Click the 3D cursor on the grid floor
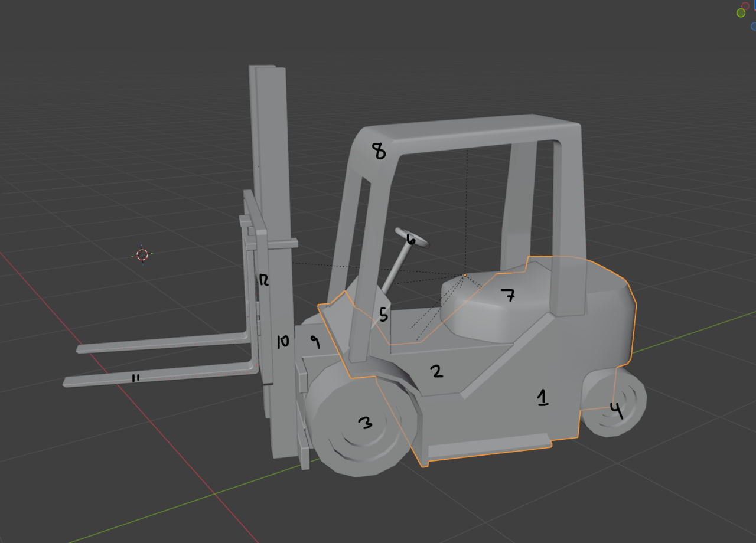This screenshot has height=543, width=756. click(x=142, y=255)
